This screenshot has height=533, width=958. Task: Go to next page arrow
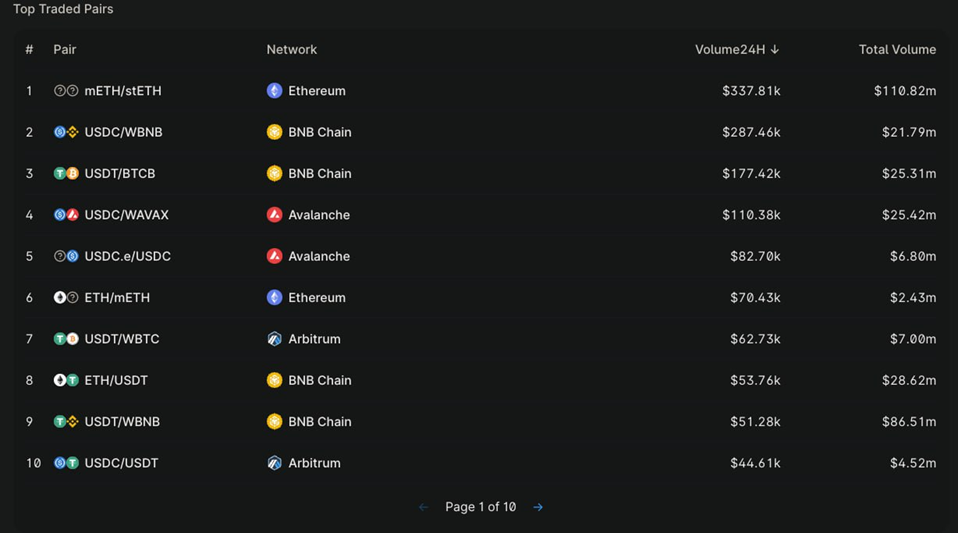coord(538,508)
